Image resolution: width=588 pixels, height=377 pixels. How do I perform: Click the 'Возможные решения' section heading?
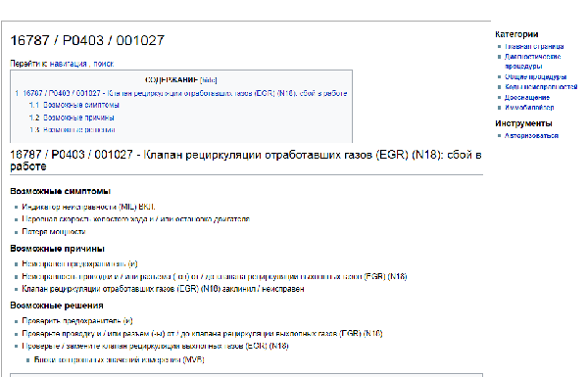[x=57, y=306]
